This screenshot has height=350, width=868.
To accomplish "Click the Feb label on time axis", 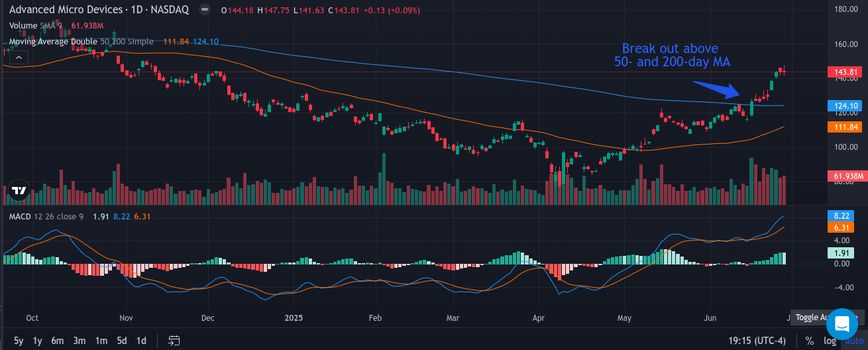I will coord(376,318).
